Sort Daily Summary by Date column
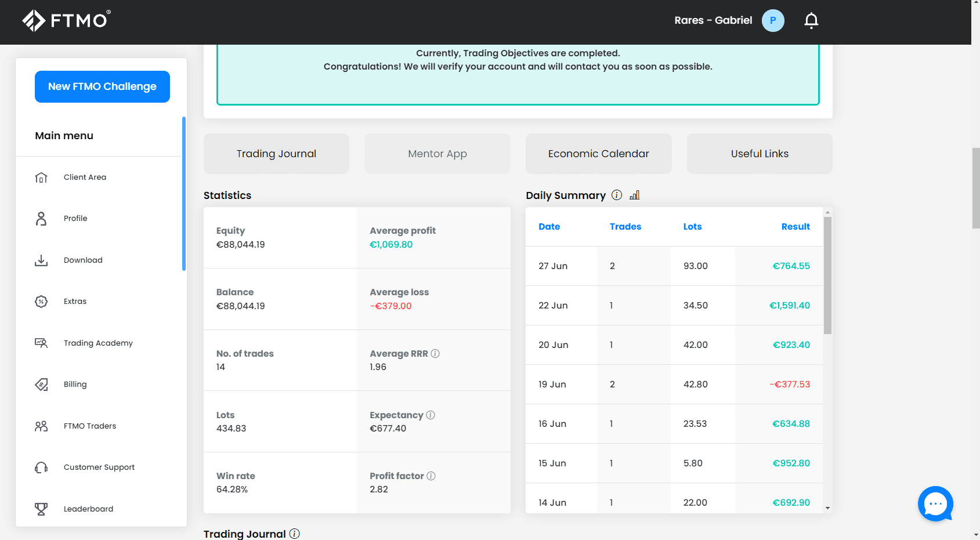Screen dimensions: 980x540 549,227
